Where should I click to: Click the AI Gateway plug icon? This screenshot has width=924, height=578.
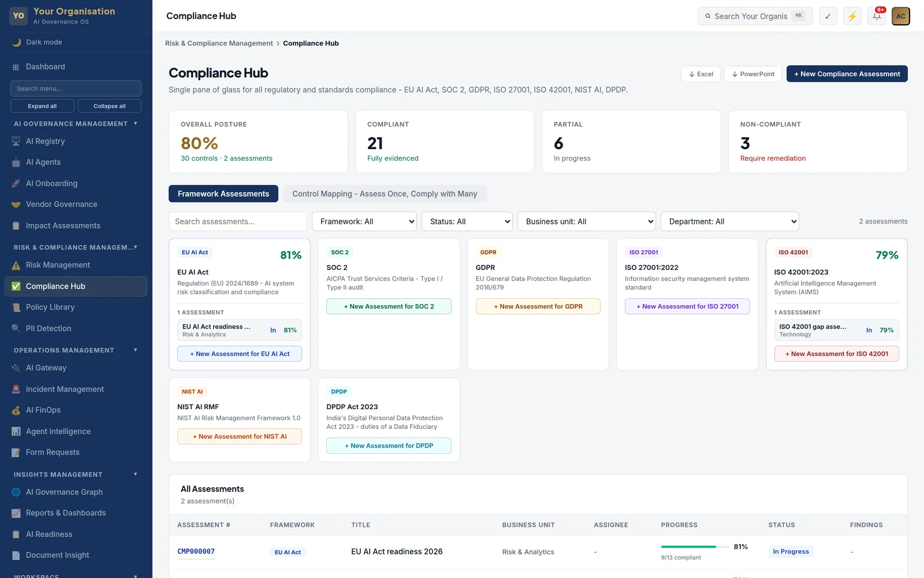point(16,368)
